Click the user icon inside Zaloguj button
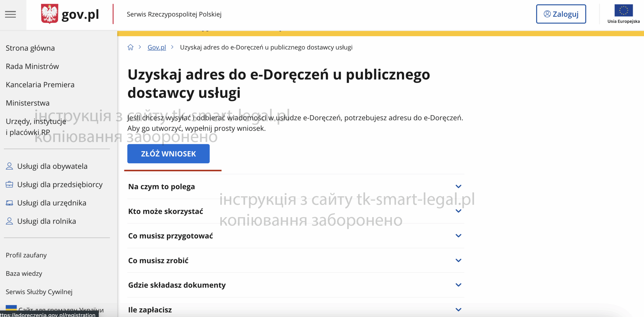 [x=547, y=14]
